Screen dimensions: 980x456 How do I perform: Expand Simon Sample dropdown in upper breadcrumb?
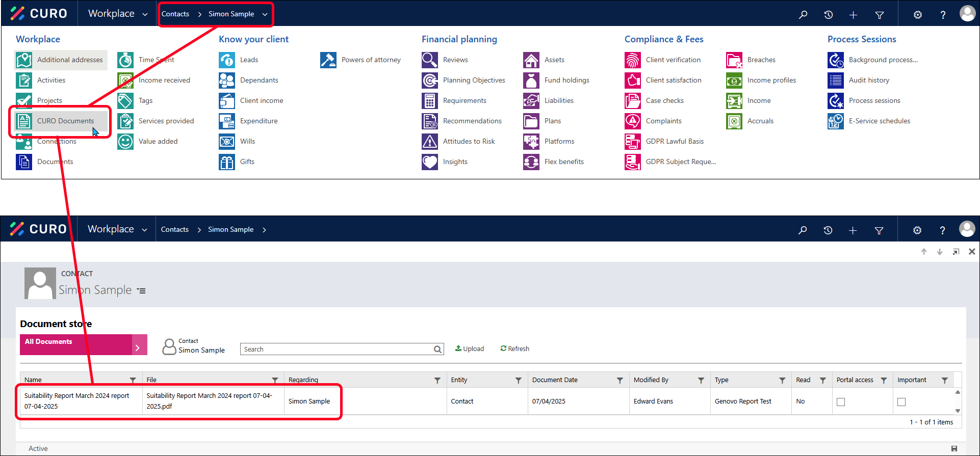pos(265,14)
